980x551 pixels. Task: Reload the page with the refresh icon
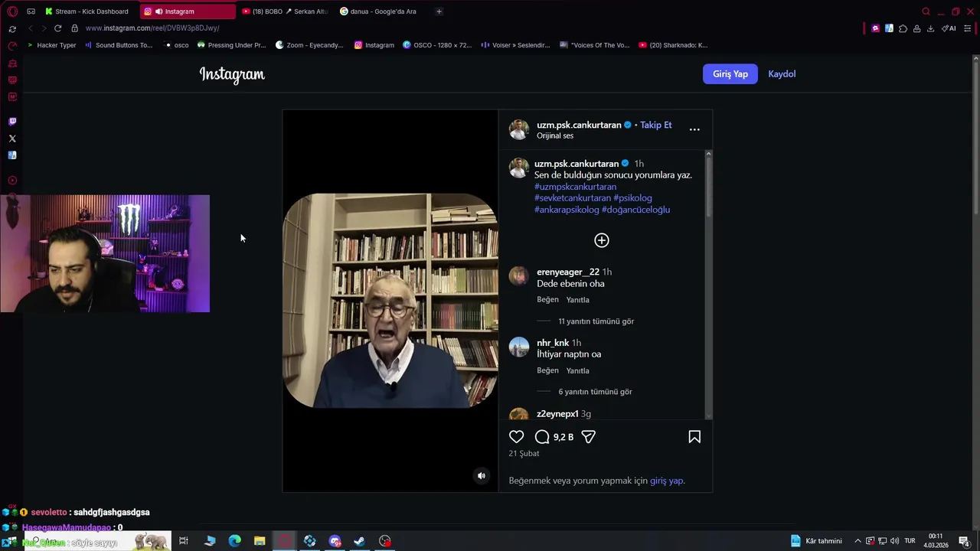[57, 28]
